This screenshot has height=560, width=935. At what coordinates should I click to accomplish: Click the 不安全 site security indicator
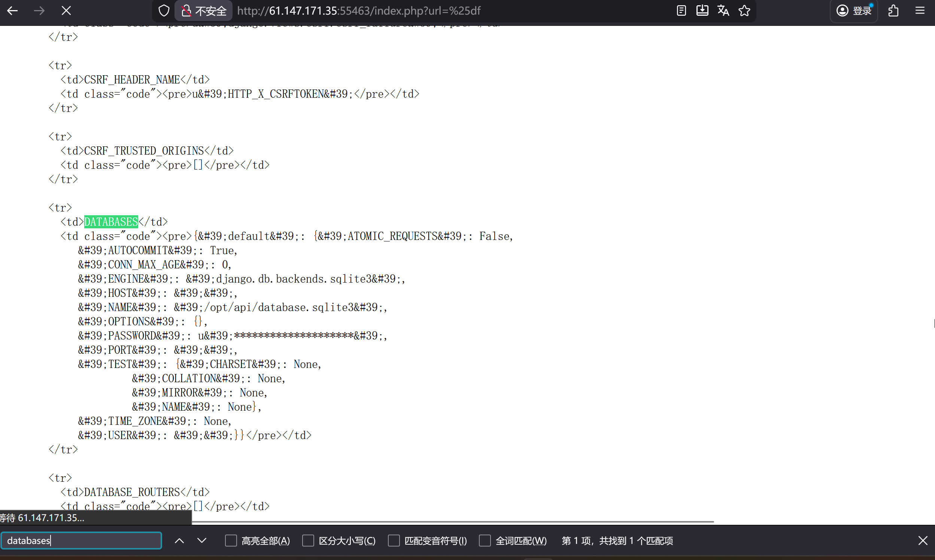[203, 10]
